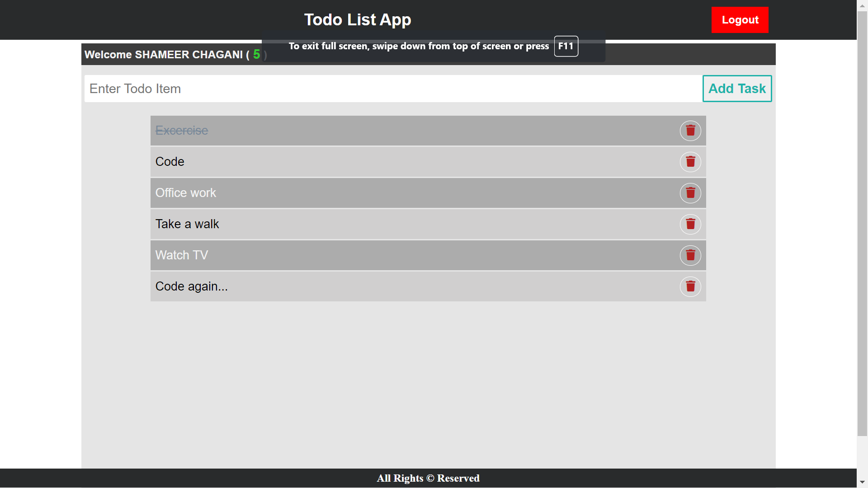Focus the Enter Todo Item field
The image size is (868, 488).
(393, 89)
